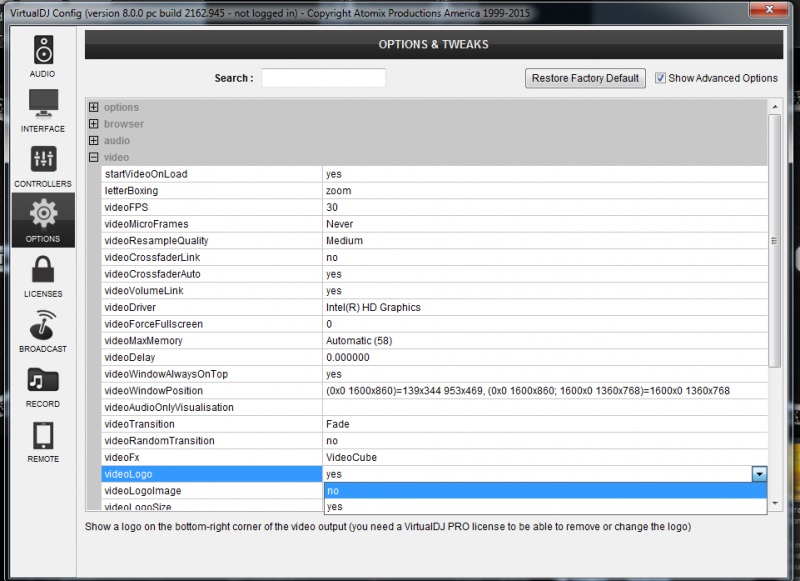Close the VirtualDJ Config window
The width and height of the screenshot is (800, 581).
pyautogui.click(x=769, y=9)
